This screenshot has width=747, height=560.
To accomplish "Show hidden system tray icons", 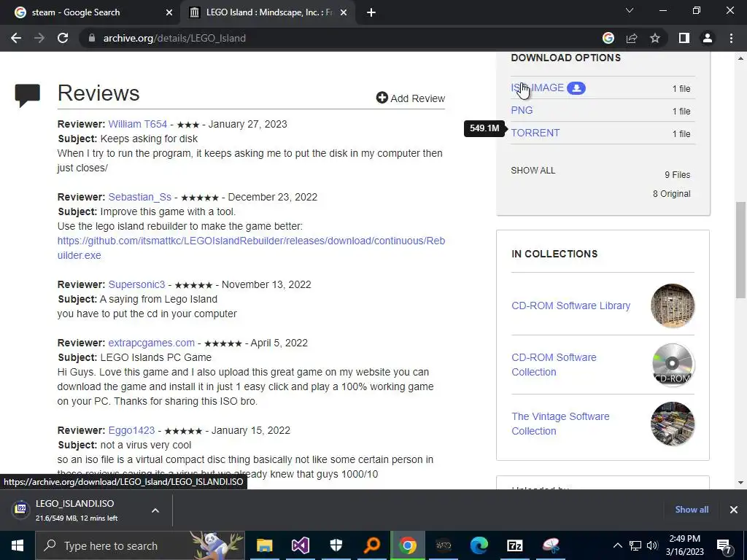I will coord(617,545).
